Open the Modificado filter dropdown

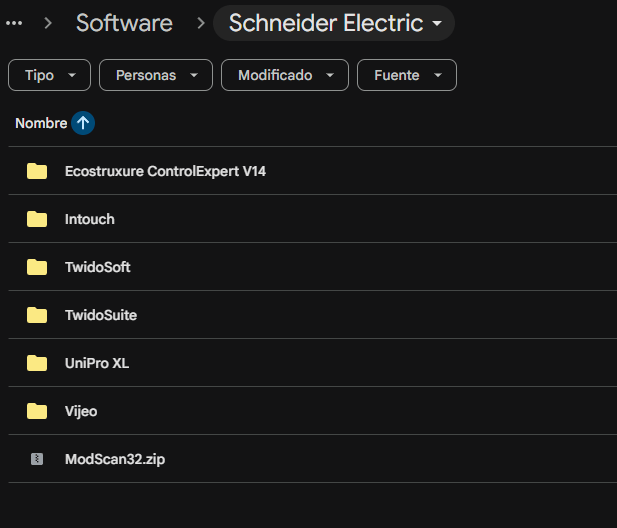click(285, 75)
